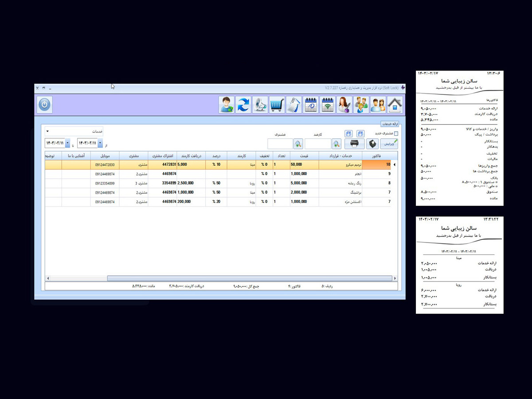Image resolution: width=532 pixels, height=399 pixels.
Task: Click the موبایل column header
Action: point(105,156)
